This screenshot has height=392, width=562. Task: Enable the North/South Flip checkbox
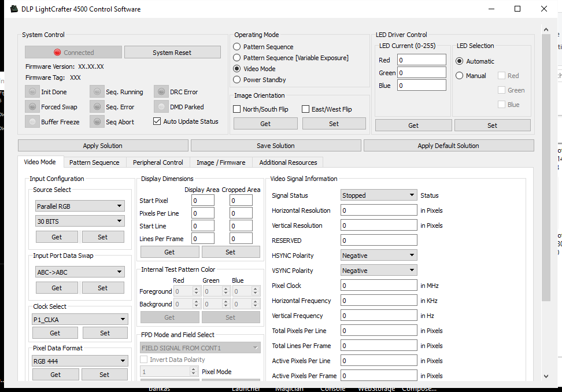click(237, 109)
